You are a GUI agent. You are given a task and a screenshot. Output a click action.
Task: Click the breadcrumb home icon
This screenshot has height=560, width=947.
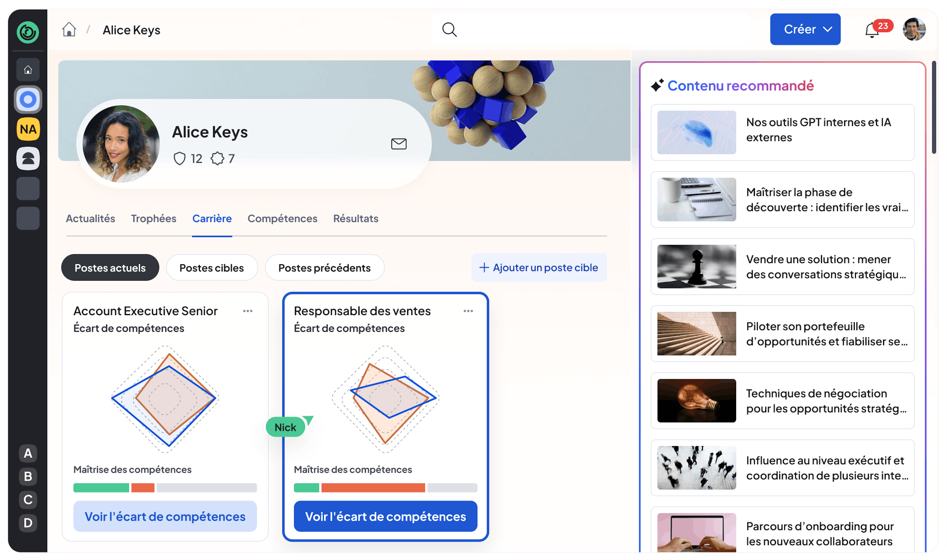[69, 29]
